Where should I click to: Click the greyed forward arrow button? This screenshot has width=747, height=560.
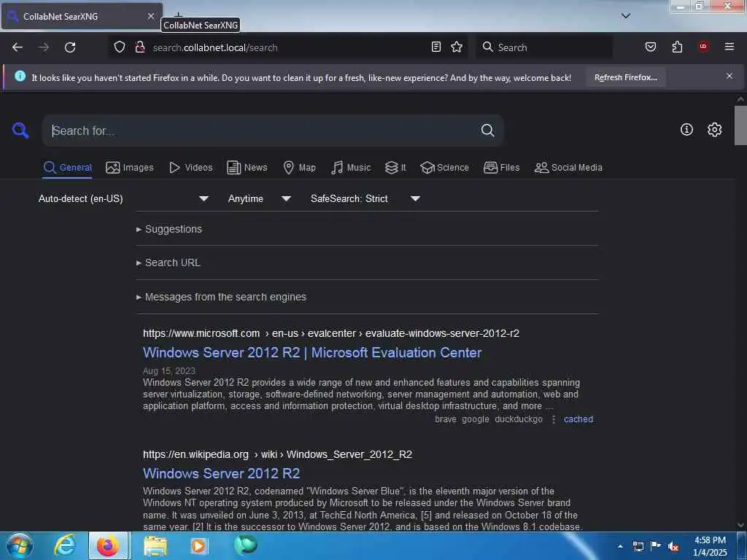[44, 47]
